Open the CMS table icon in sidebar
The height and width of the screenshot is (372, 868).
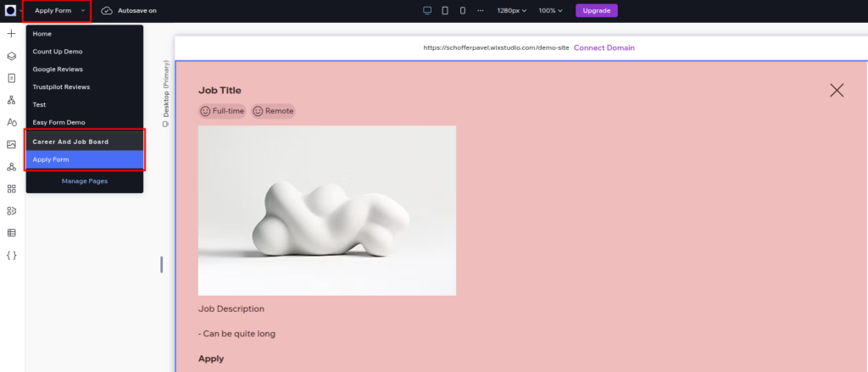click(x=11, y=232)
